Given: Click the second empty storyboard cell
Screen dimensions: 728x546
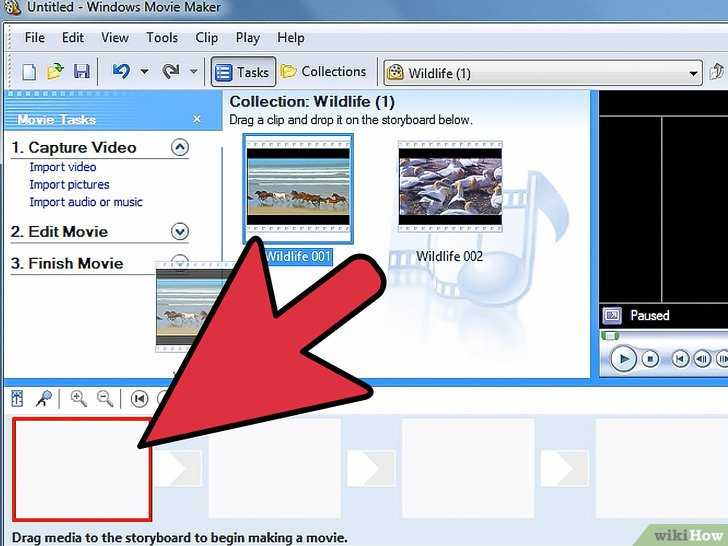Looking at the screenshot, I should (x=275, y=468).
